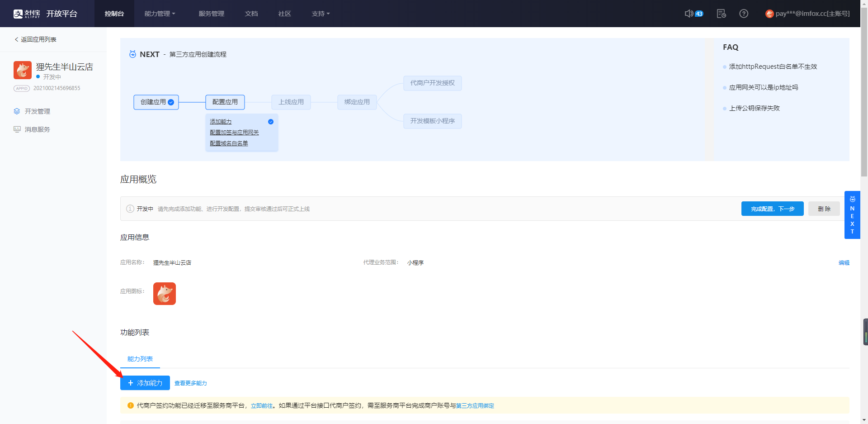Click the 小程序 business scope value
The width and height of the screenshot is (868, 424).
coord(415,262)
